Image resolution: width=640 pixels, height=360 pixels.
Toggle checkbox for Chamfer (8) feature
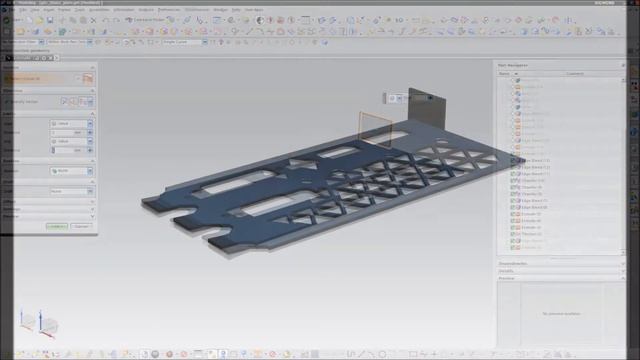click(513, 194)
